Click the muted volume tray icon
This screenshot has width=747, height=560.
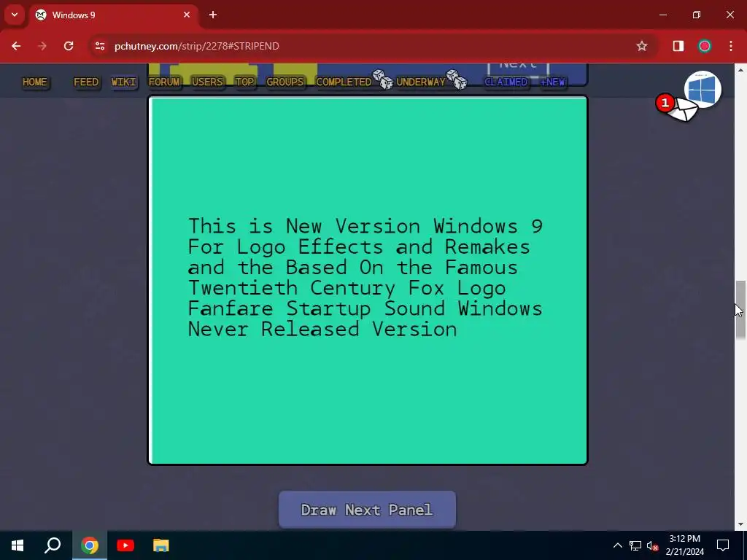653,545
